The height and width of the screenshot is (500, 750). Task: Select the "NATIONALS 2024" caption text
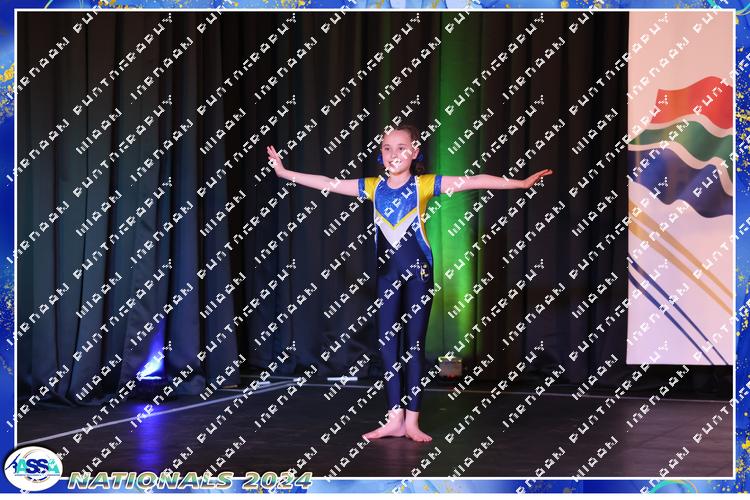[x=190, y=480]
